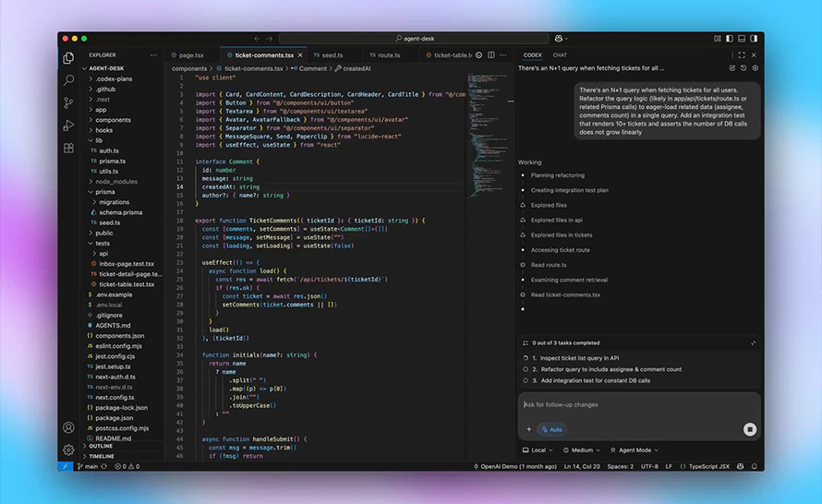Open the Explorer view in activity bar

point(68,57)
